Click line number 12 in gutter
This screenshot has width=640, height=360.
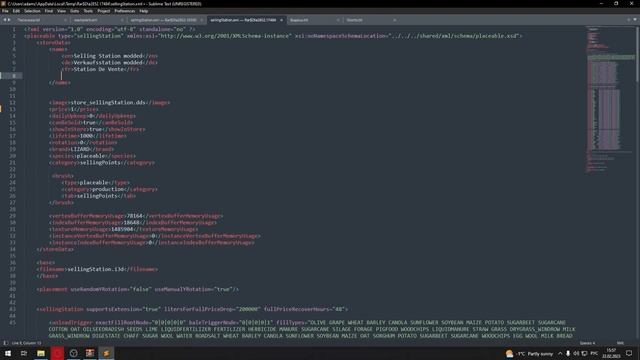pos(12,102)
